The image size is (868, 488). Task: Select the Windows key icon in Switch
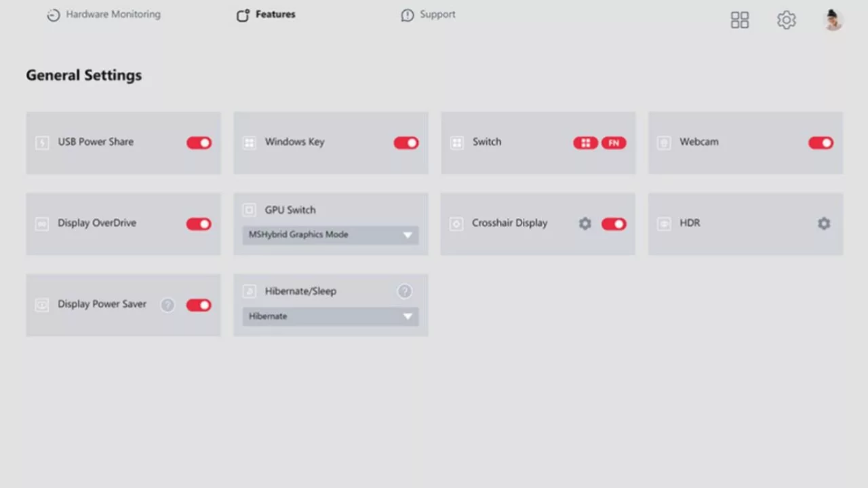tap(585, 143)
